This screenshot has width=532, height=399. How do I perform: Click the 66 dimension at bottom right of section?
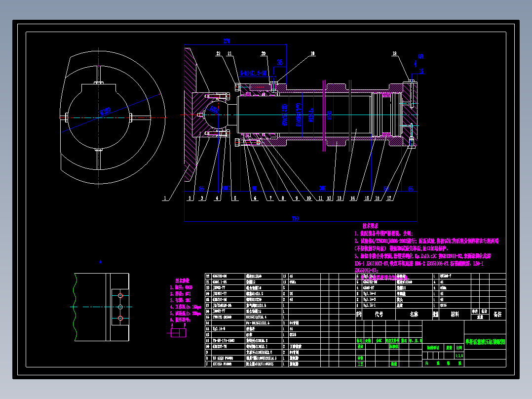click(411, 189)
